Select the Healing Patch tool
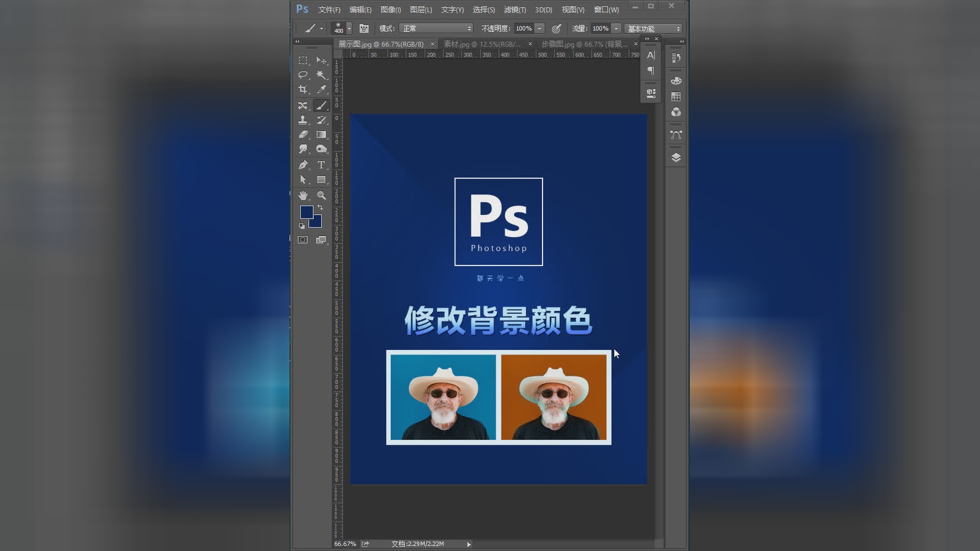The image size is (980, 551). coord(303,105)
